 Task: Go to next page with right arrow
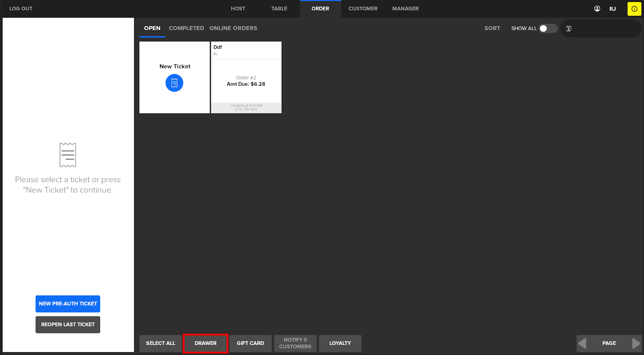(x=636, y=343)
